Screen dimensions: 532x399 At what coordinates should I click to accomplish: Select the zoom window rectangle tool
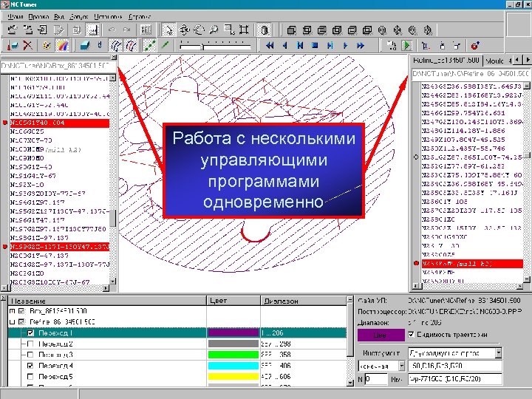tap(229, 30)
